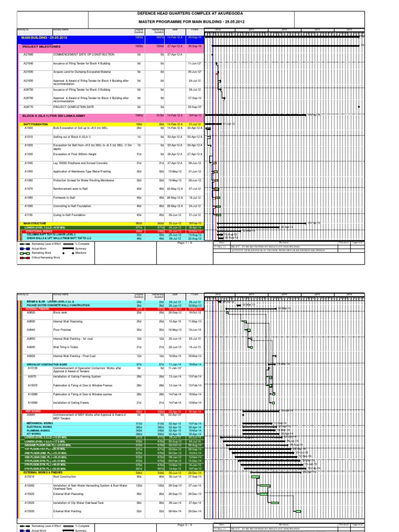Screen dimensions: 399x532
Task: Select 'Fabrication & Fixing of Door & Window sashes'
Action: (83, 394)
